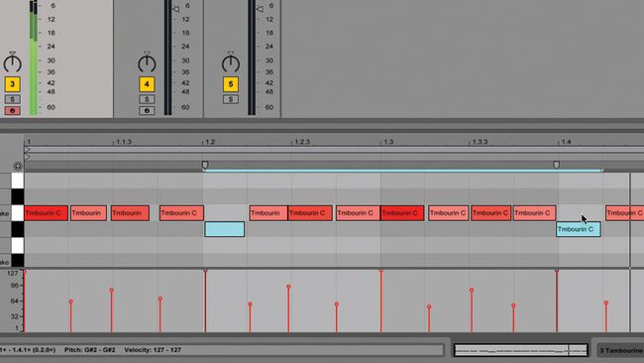The image size is (644, 363).
Task: Click the first velocity marker at 127
Action: point(25,273)
